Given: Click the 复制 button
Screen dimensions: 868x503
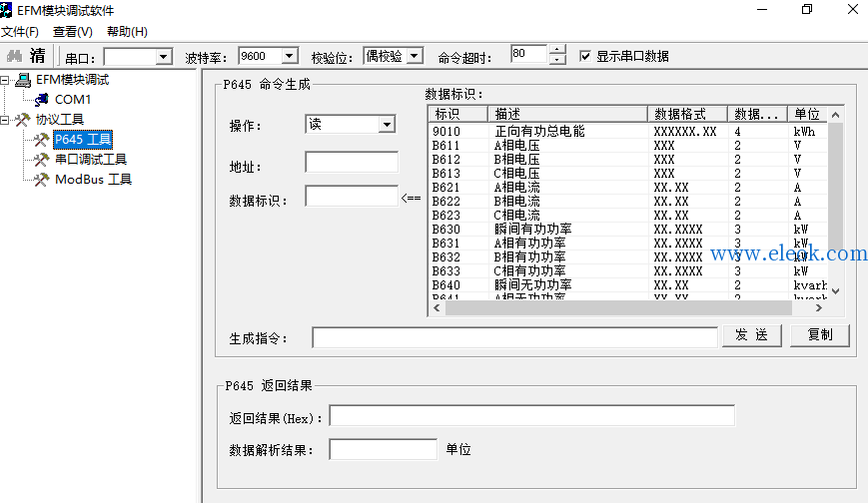Looking at the screenshot, I should coord(820,335).
